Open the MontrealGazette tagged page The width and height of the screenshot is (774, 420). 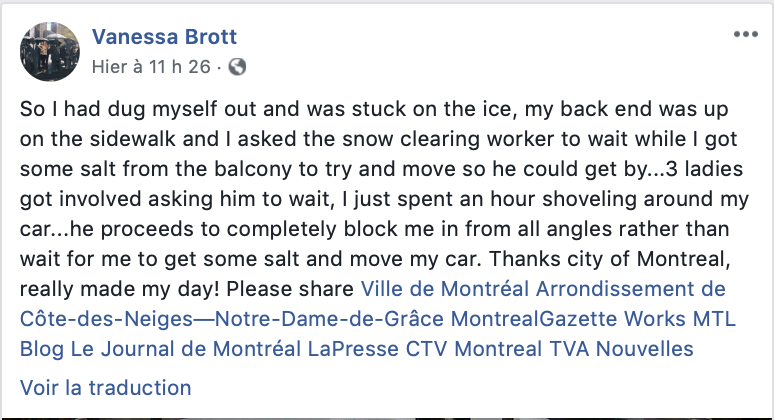pos(534,319)
